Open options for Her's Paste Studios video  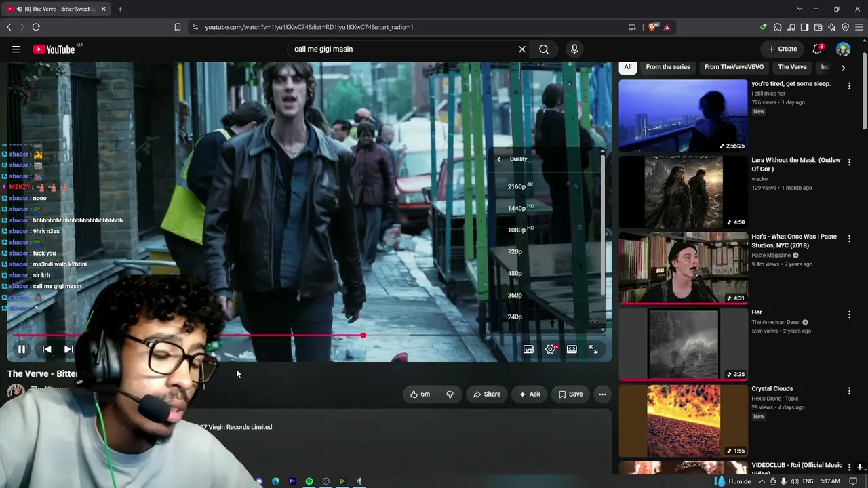pos(849,239)
